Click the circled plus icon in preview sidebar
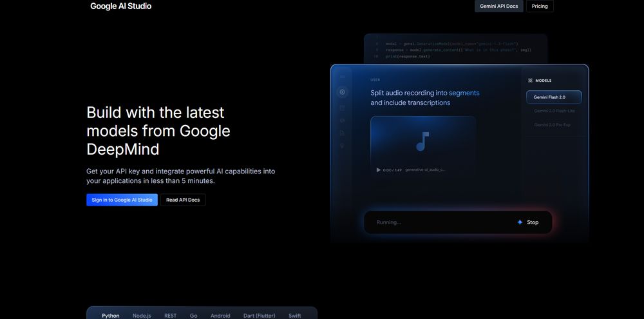The width and height of the screenshot is (644, 319). point(342,92)
